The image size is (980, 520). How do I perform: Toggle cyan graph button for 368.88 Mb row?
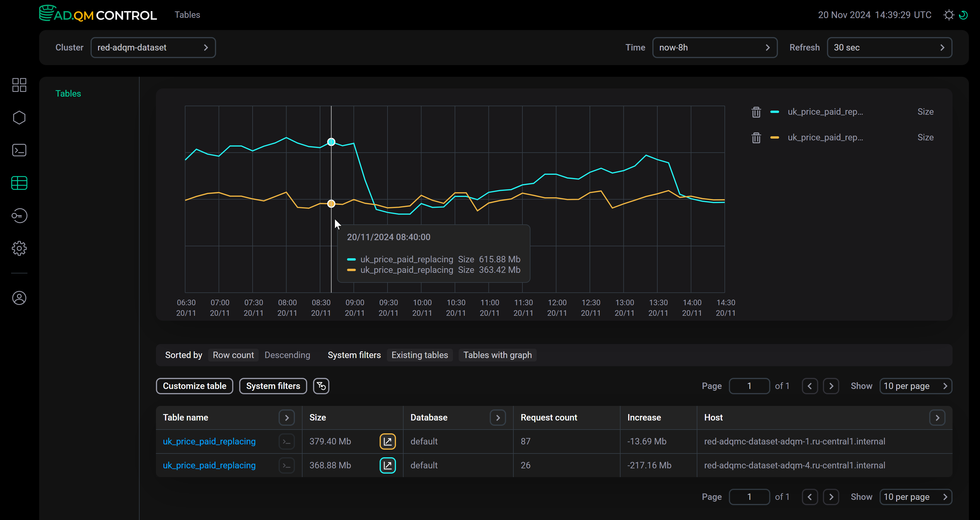pyautogui.click(x=387, y=466)
